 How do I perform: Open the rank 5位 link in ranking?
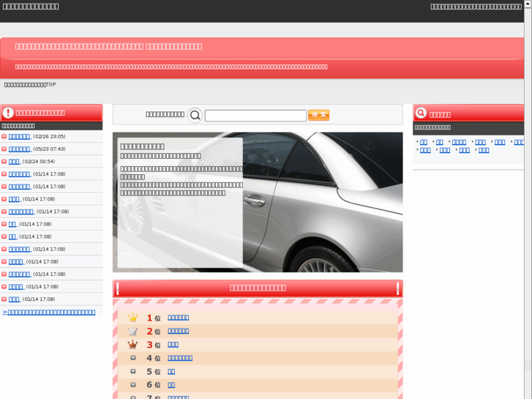(x=171, y=371)
